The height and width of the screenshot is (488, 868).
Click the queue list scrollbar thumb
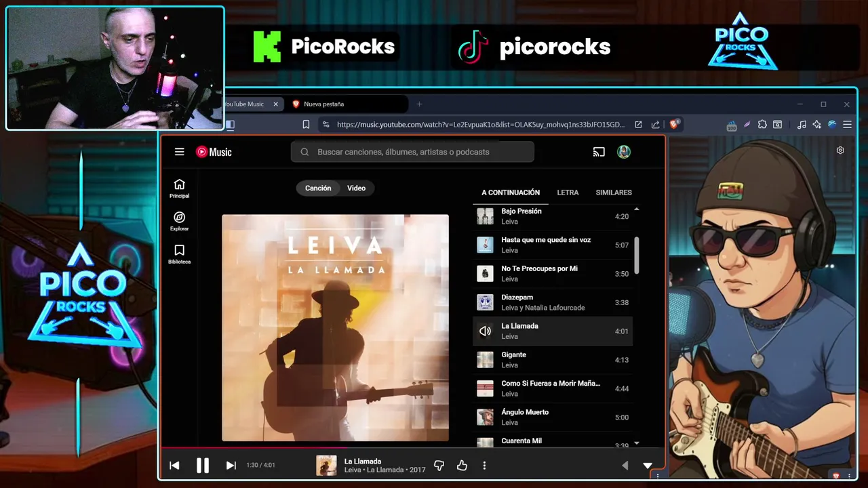tap(637, 256)
